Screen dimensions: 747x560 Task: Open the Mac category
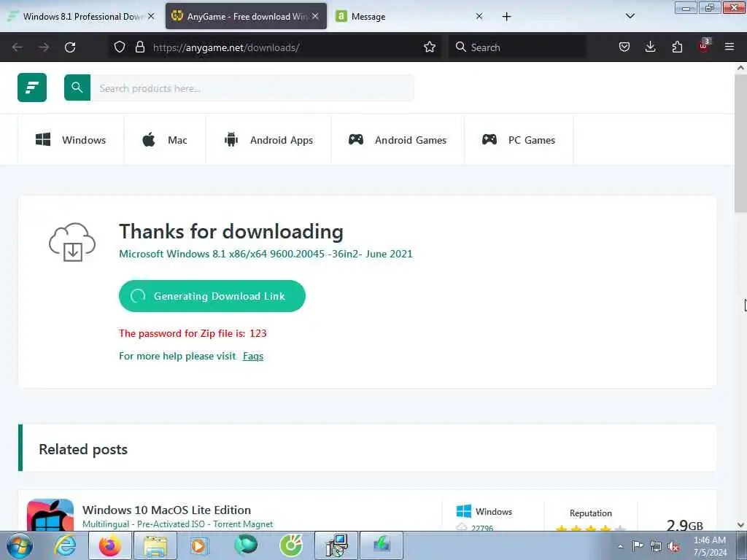click(165, 140)
